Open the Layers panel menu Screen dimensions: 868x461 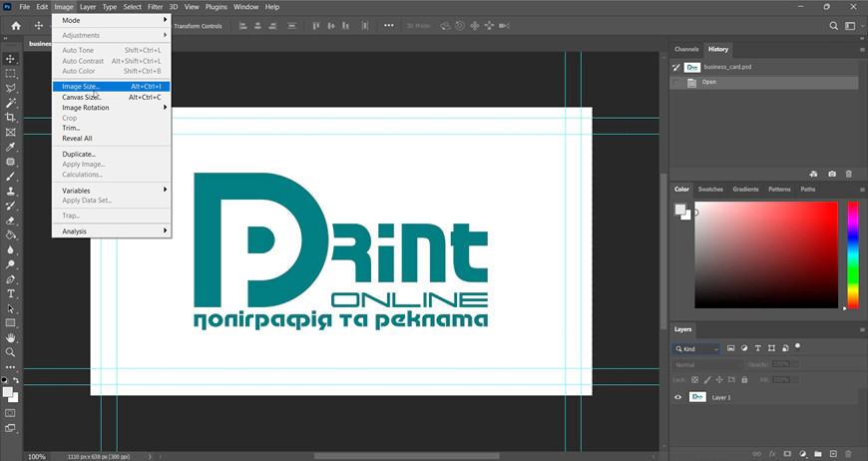coord(862,329)
